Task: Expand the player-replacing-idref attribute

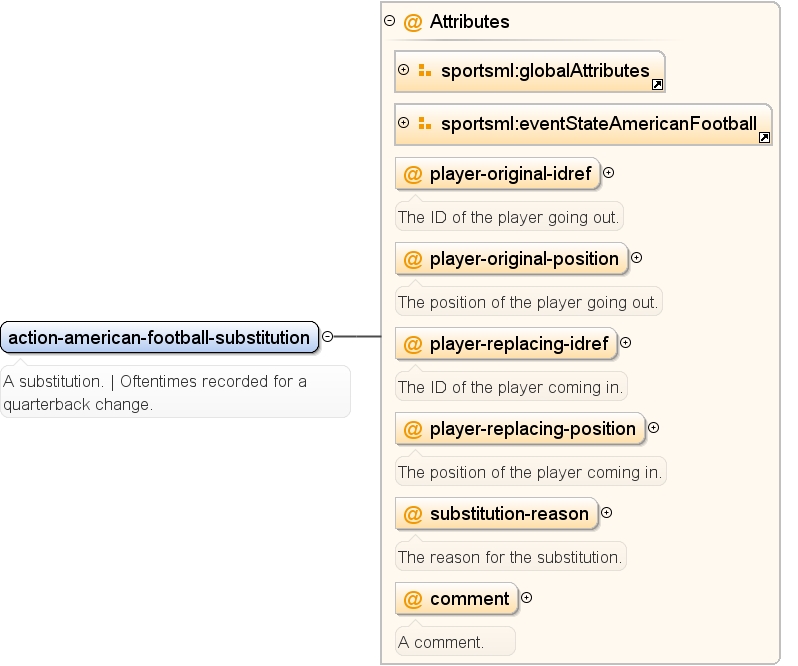Action: tap(625, 343)
